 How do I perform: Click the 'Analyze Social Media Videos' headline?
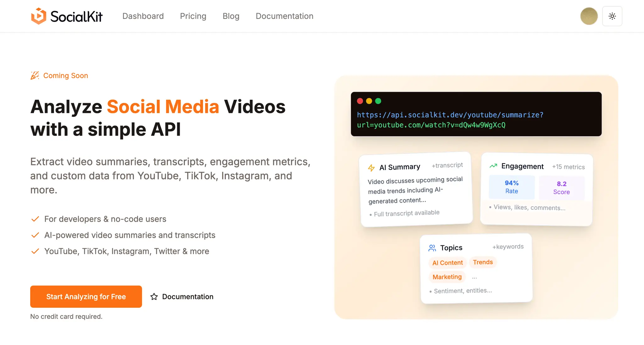[158, 118]
